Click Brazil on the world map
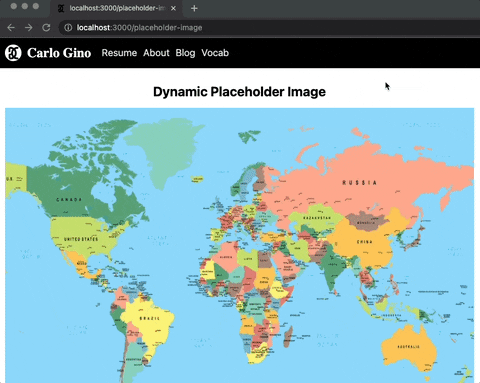This screenshot has height=383, width=480. pos(150,318)
